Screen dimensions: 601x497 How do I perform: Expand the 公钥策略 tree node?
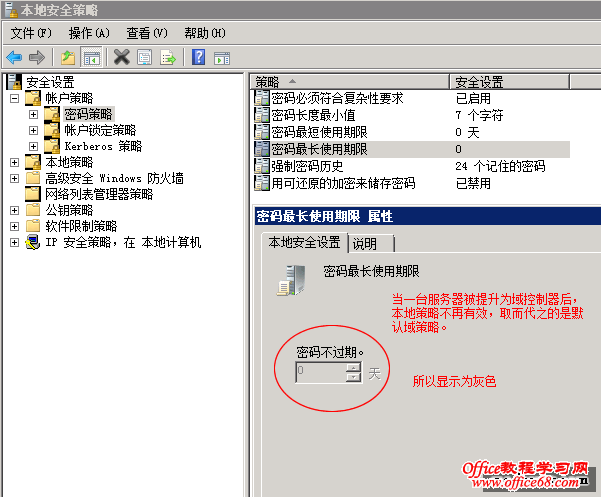click(14, 210)
